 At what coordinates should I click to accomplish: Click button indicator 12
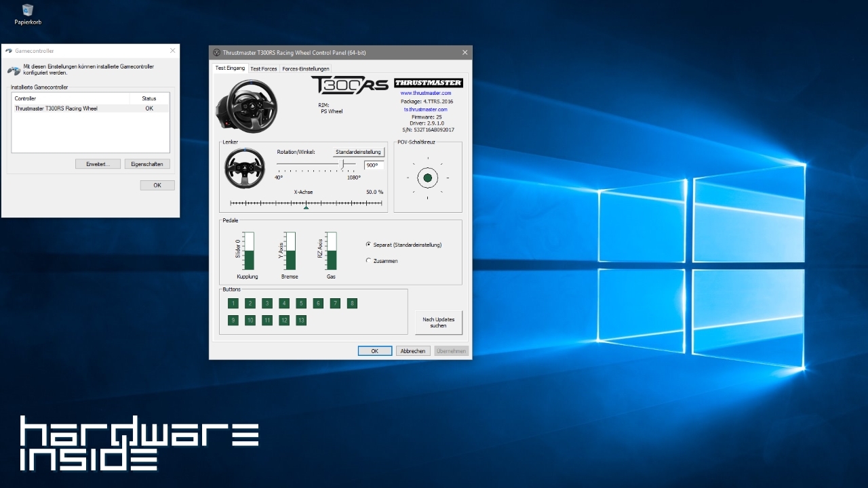point(284,320)
